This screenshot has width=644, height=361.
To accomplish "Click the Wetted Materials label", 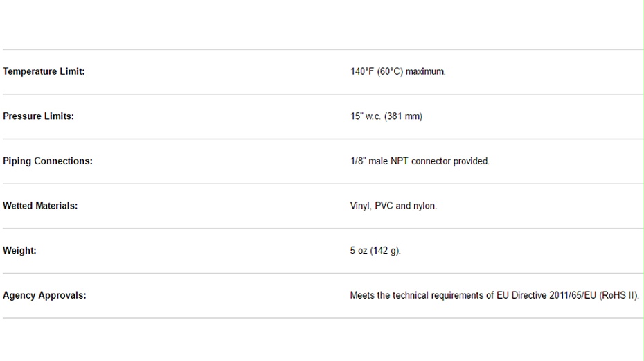I will (x=40, y=206).
